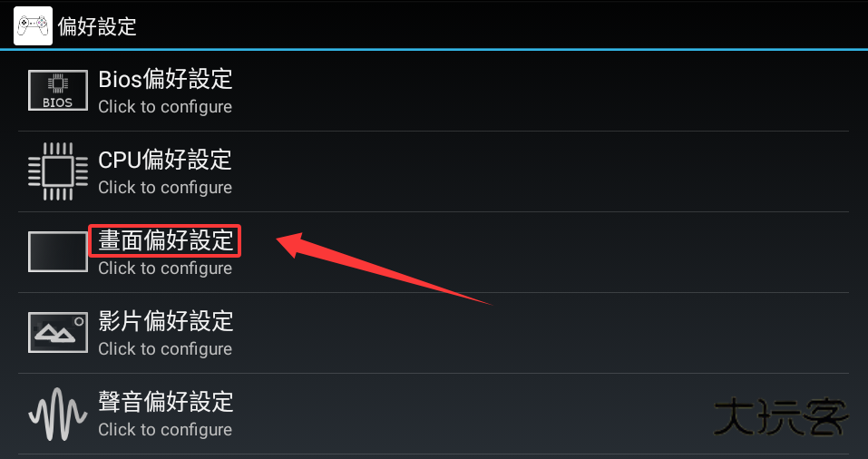Click 'Click to configure' under CPU偏好設定
868x459 pixels.
(165, 188)
